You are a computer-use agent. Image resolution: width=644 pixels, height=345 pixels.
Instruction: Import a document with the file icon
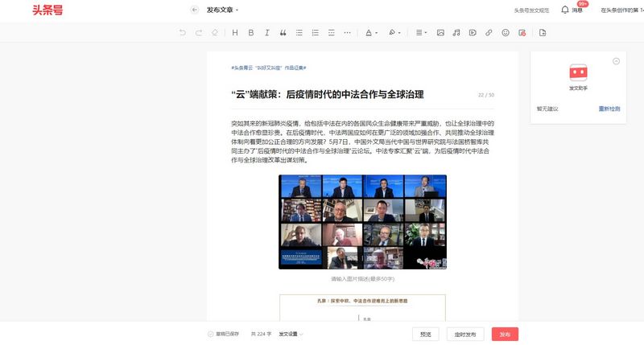pyautogui.click(x=543, y=33)
